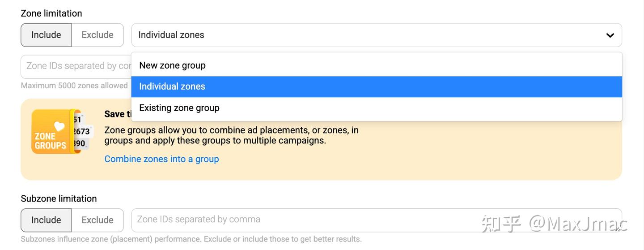Screen dimensions: 644x250
Task: Select Include under Zone limitation
Action: coord(46,35)
